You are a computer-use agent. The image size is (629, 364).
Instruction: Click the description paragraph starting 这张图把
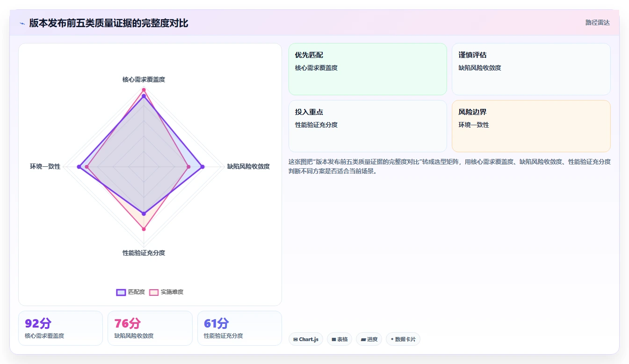coord(449,166)
